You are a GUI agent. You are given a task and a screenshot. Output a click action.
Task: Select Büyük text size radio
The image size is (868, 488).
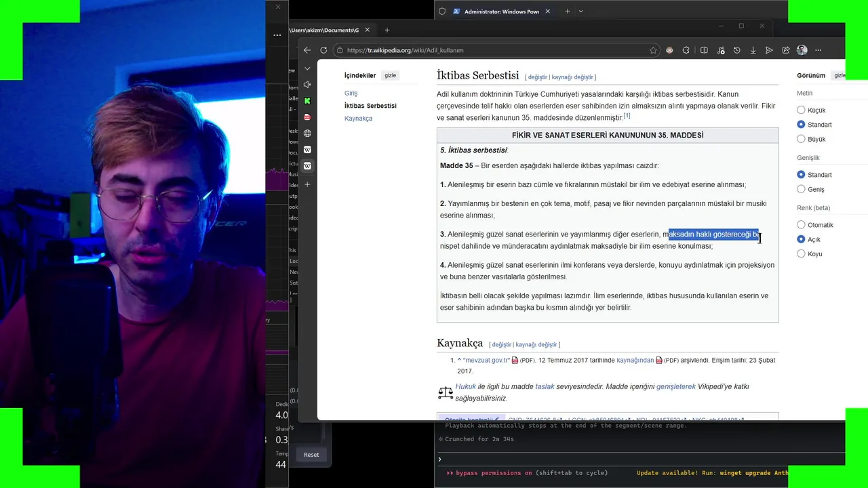[x=801, y=139]
